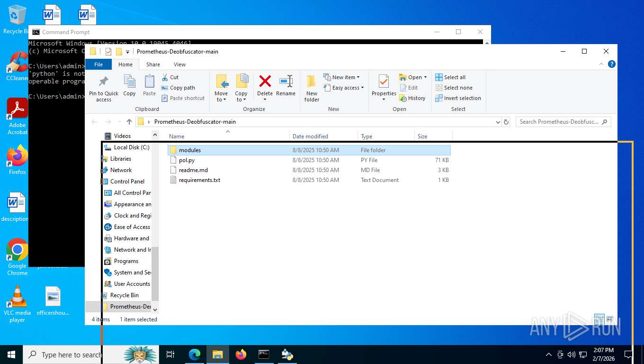
Task: Go up one folder level
Action: [x=129, y=122]
